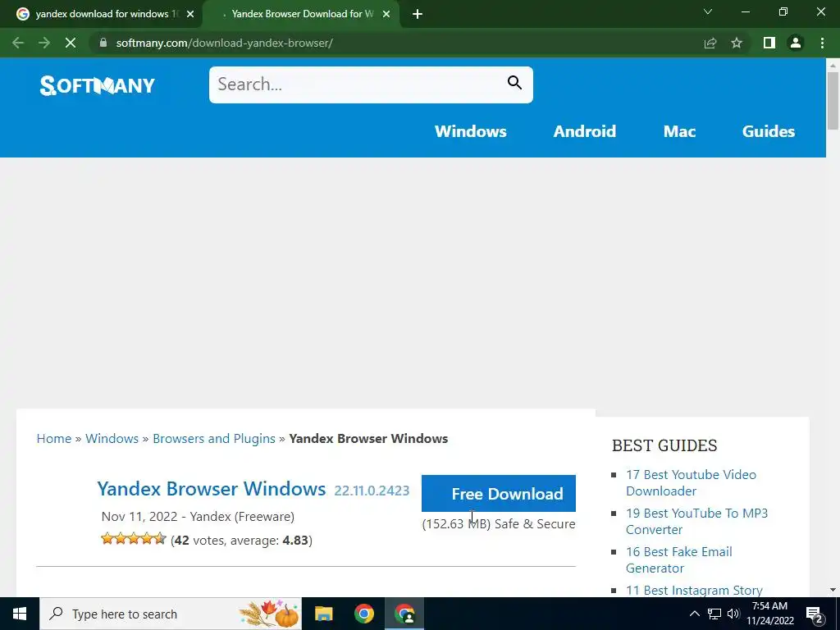This screenshot has width=840, height=630.
Task: Click 'Yandex Browser Windows' breadcrumb text
Action: pos(368,438)
